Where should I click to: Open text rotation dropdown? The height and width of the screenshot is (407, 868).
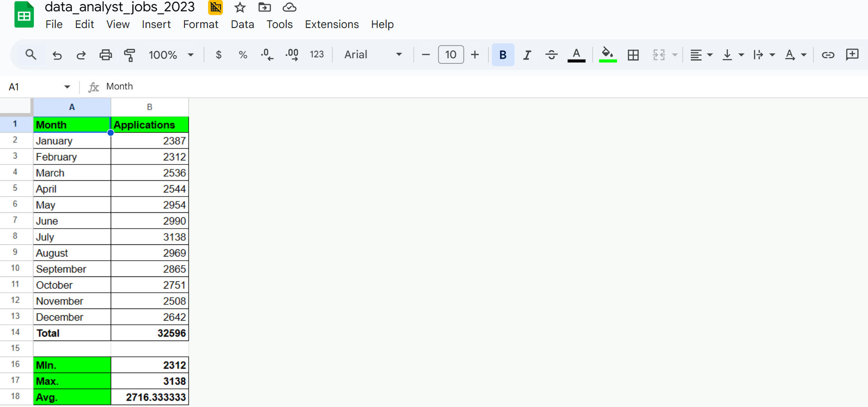click(796, 55)
